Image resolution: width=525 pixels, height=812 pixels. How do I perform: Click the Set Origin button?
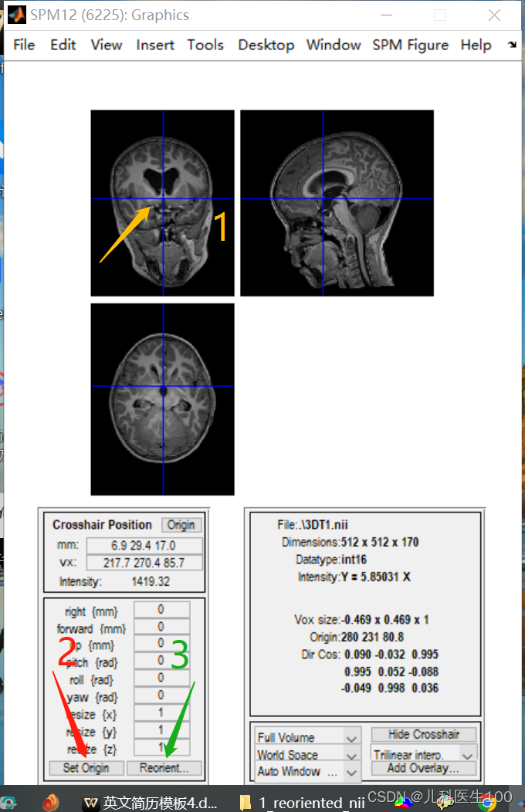point(86,767)
